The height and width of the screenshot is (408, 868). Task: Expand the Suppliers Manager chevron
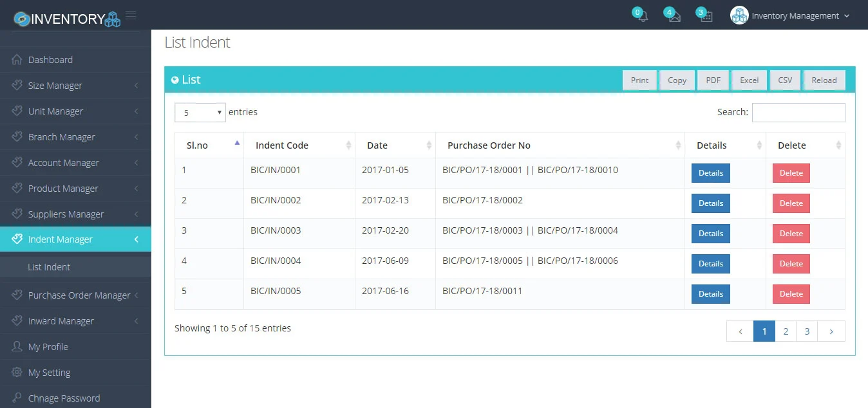click(x=137, y=214)
